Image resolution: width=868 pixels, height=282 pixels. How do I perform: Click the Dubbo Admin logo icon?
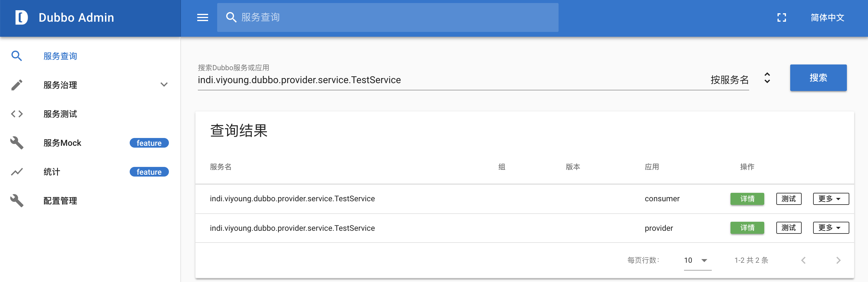point(21,17)
